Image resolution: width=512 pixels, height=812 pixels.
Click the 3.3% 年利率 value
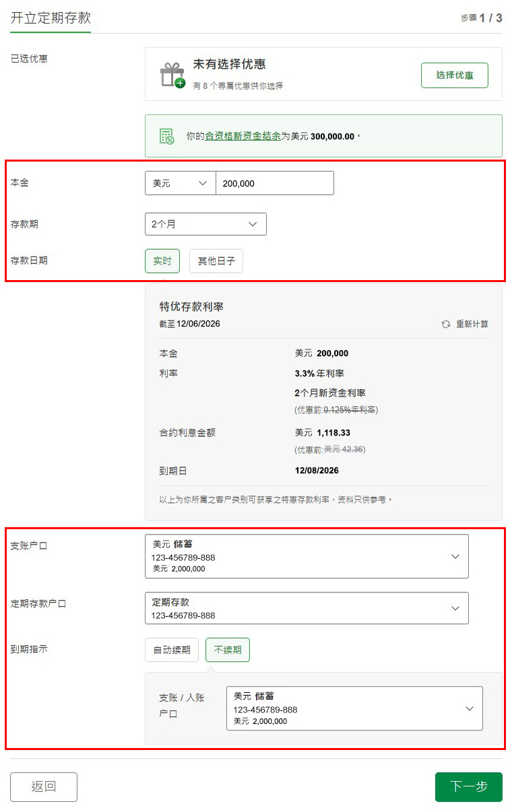point(319,374)
